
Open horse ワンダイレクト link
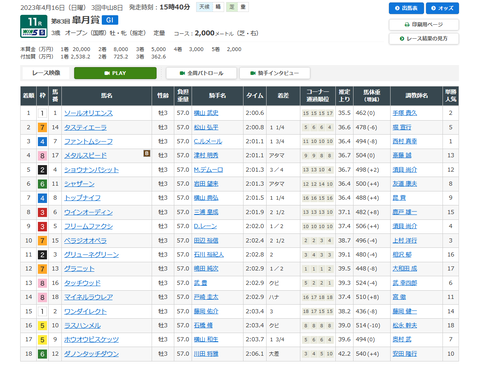85,311
